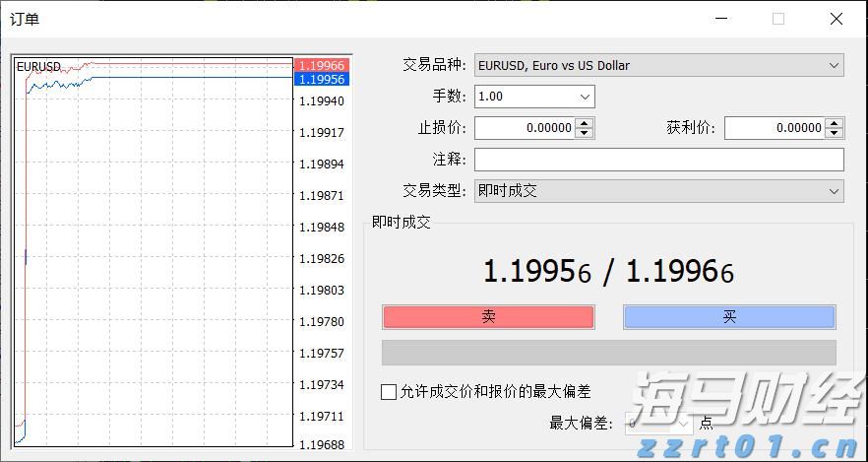Click into the 注释 comment box

point(658,160)
